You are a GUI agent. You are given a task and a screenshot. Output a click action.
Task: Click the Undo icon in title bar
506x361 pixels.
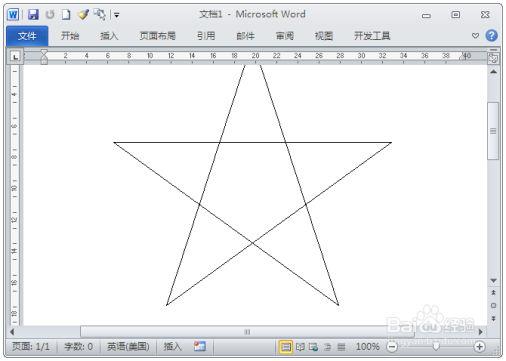coord(50,14)
